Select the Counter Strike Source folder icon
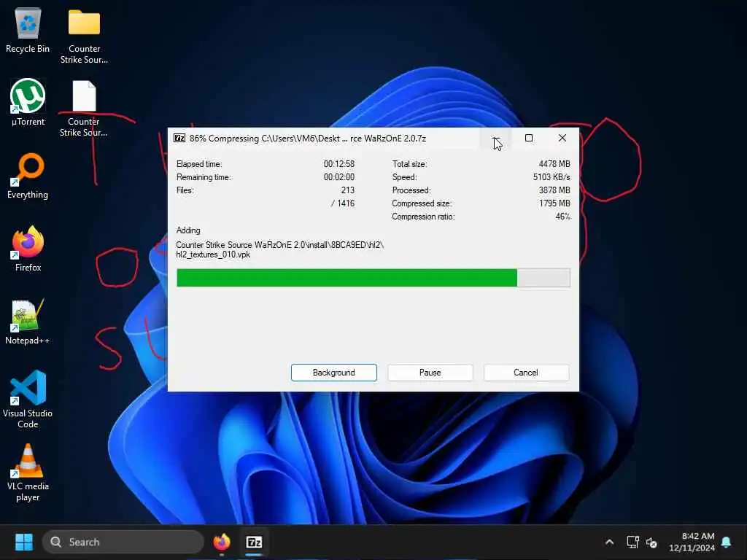 84,36
